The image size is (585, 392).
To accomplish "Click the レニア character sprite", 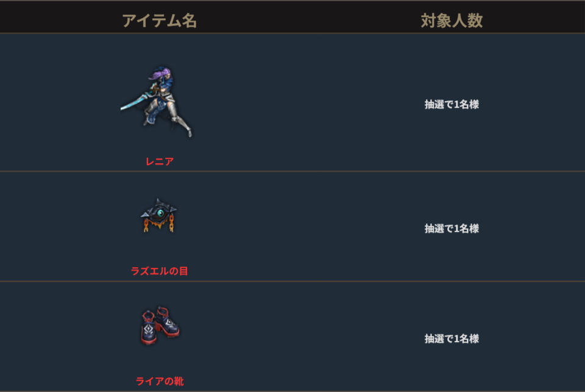I will 157,102.
